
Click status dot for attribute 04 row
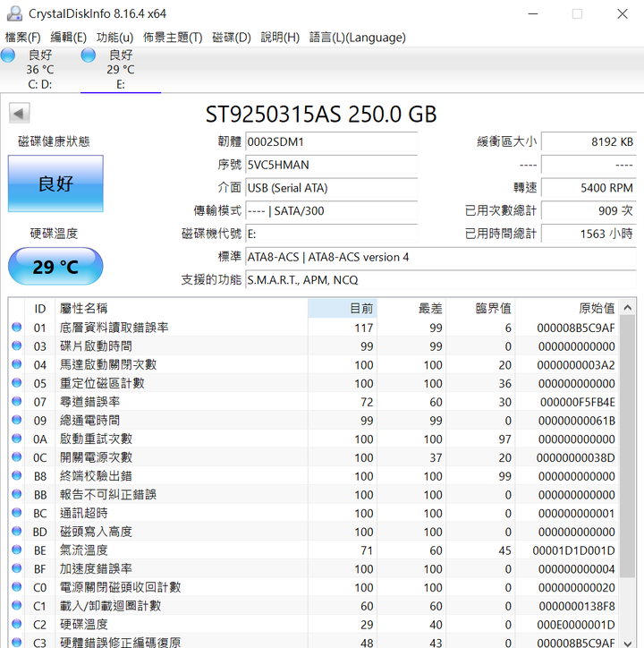(16, 364)
